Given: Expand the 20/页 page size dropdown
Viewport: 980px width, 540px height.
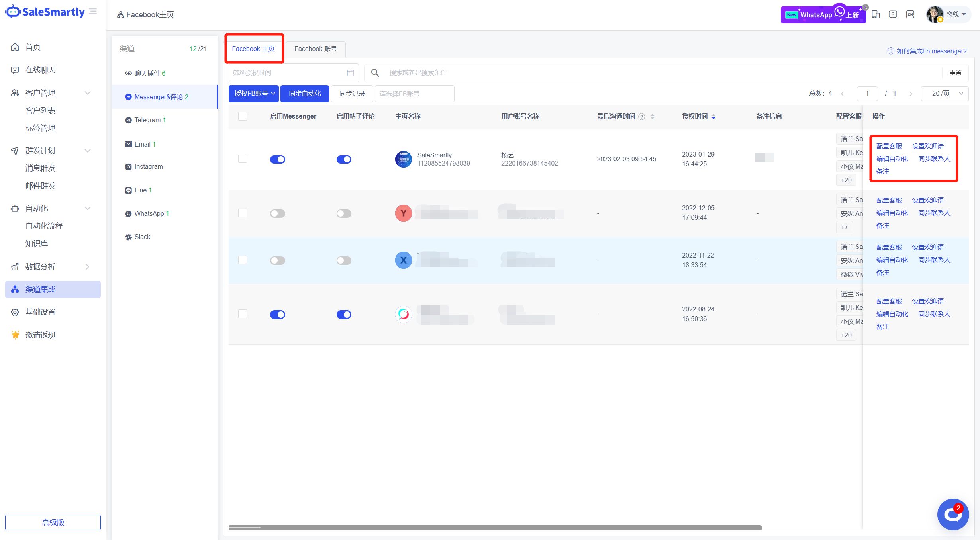Looking at the screenshot, I should click(x=945, y=94).
